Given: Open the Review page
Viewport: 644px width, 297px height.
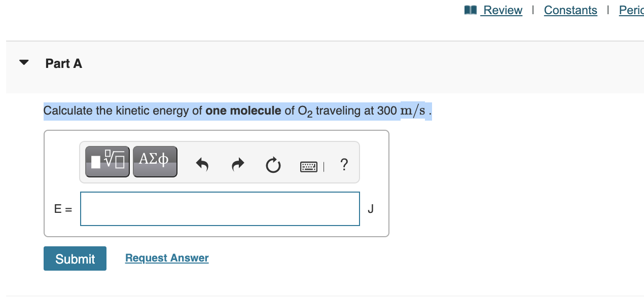Looking at the screenshot, I should 503,10.
